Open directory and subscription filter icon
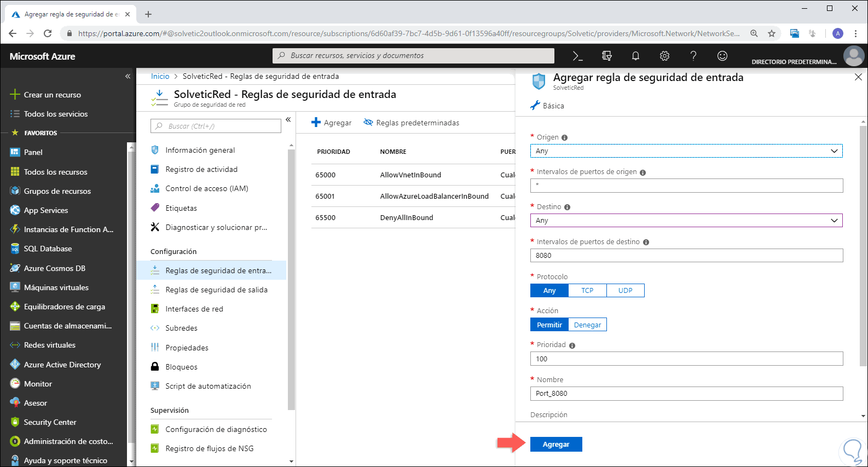The width and height of the screenshot is (868, 467). coord(606,56)
